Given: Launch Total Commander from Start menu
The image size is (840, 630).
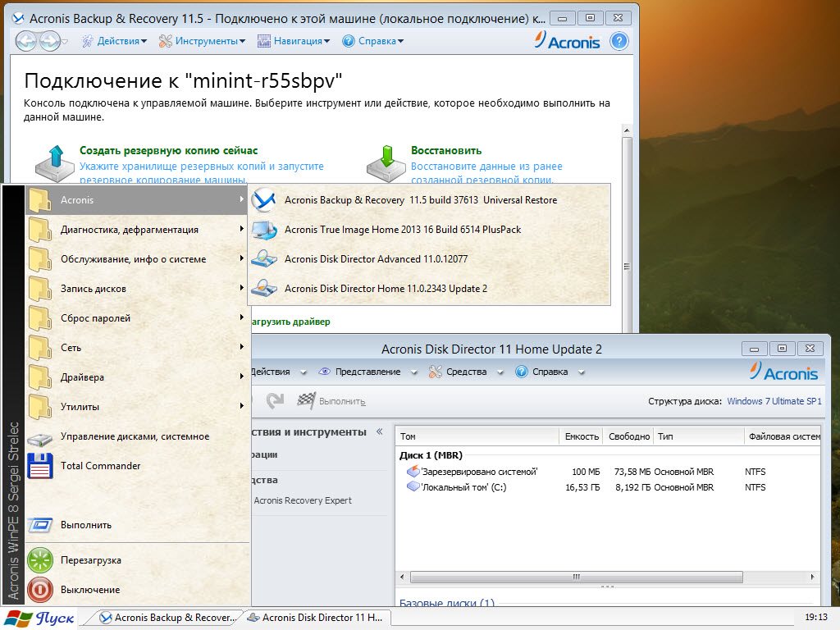Looking at the screenshot, I should (137, 466).
